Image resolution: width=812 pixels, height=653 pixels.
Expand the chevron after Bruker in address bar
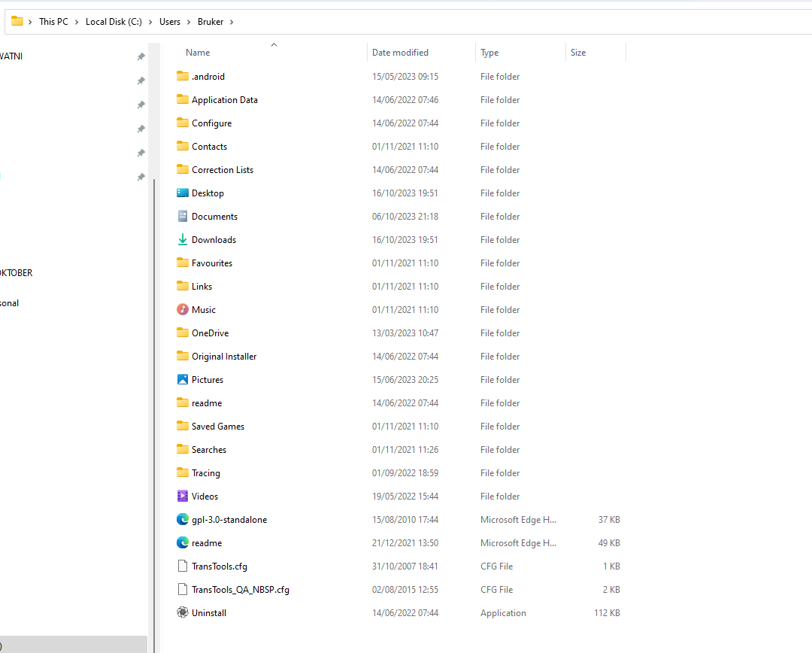pos(232,22)
